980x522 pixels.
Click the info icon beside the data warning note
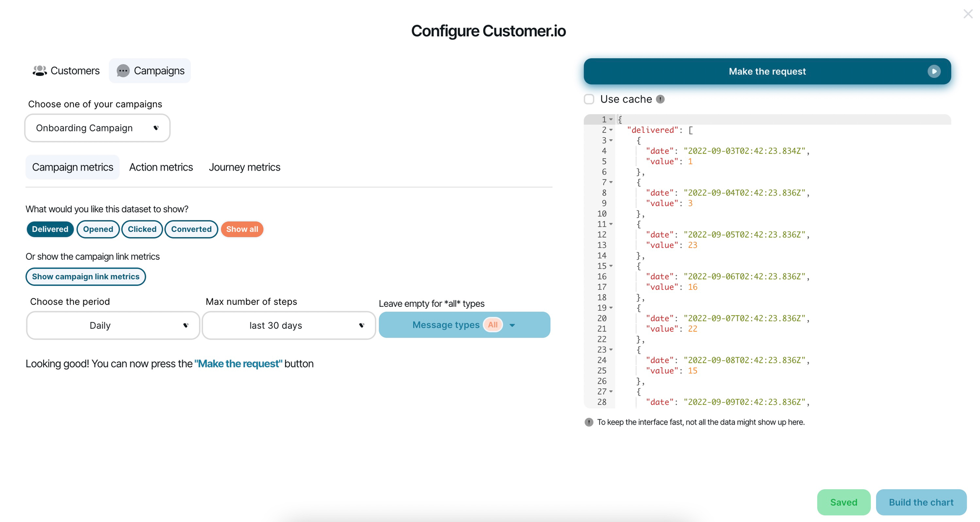point(588,422)
